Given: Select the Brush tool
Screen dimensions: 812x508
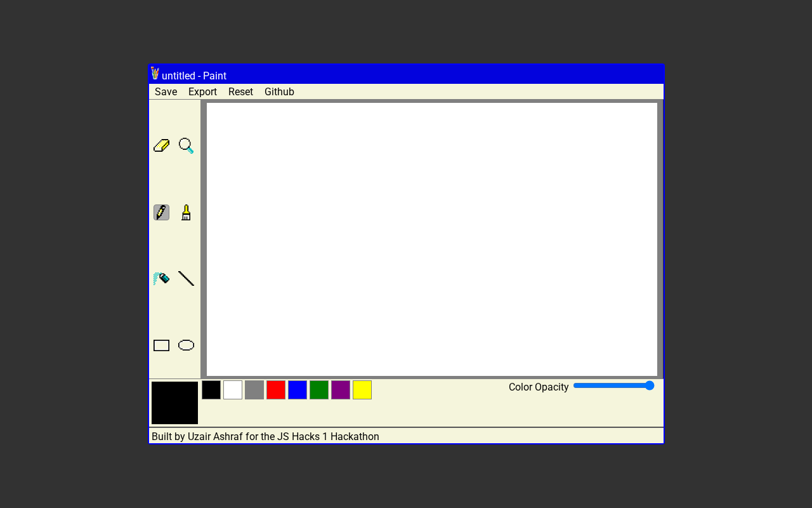Looking at the screenshot, I should pos(186,213).
